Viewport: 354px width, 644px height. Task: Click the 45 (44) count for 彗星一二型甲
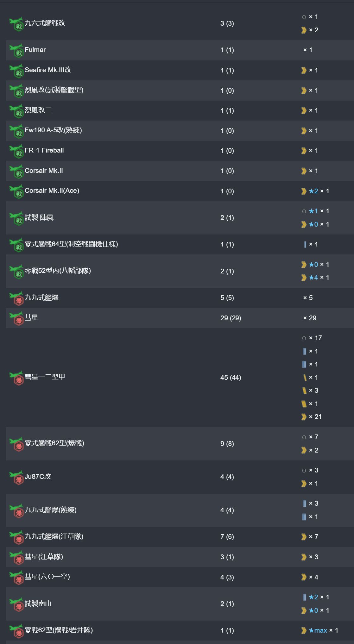(x=231, y=378)
